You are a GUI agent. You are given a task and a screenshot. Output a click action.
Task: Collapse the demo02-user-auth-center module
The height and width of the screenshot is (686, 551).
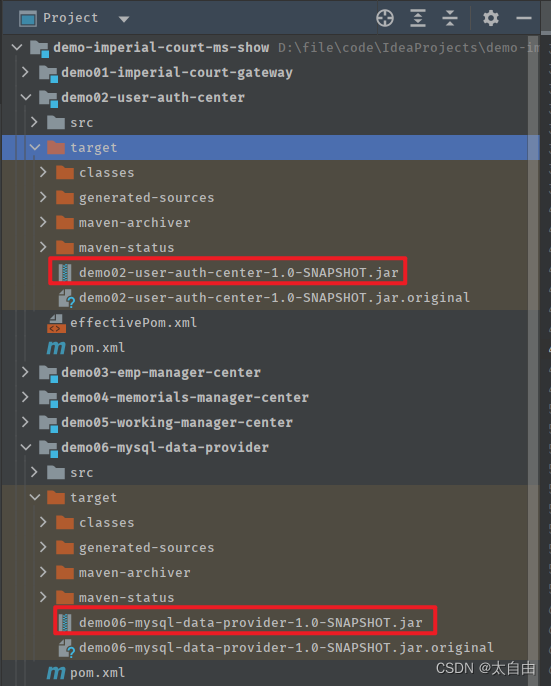pos(26,97)
